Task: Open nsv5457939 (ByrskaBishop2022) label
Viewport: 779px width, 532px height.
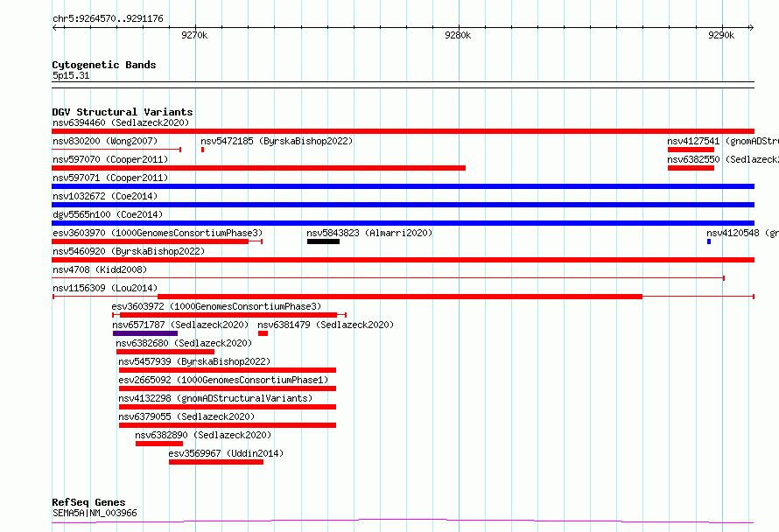Action: [x=194, y=361]
